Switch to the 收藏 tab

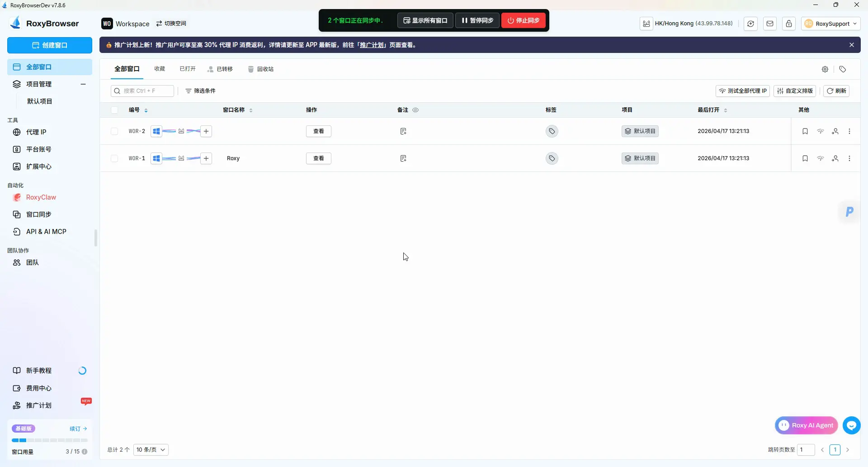coord(160,69)
